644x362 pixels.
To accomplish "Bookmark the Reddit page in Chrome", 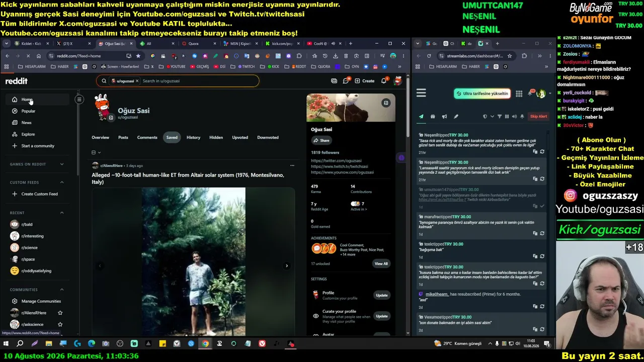I will (138, 56).
